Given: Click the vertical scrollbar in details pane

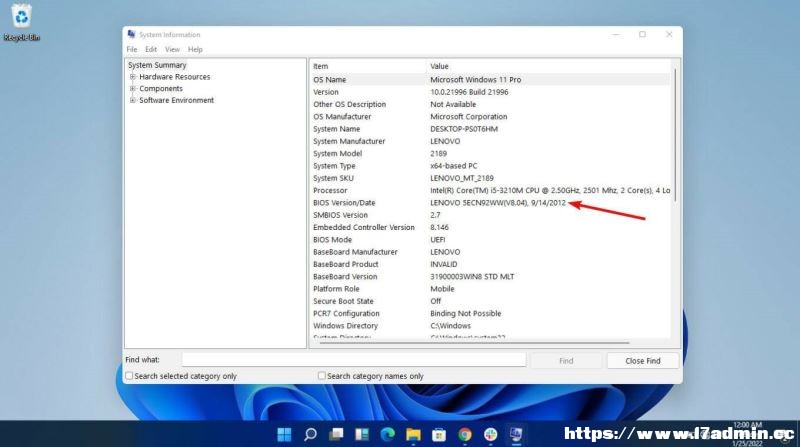Looking at the screenshot, I should pos(676,135).
